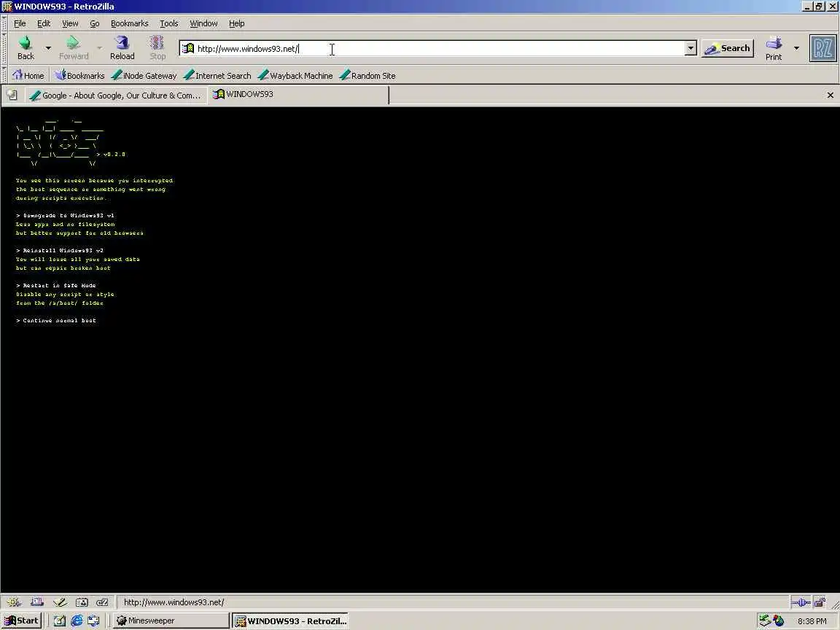Click the WINDOWS93 - RetroZilla taskbar button
Viewport: 840px width, 630px height.
[289, 621]
